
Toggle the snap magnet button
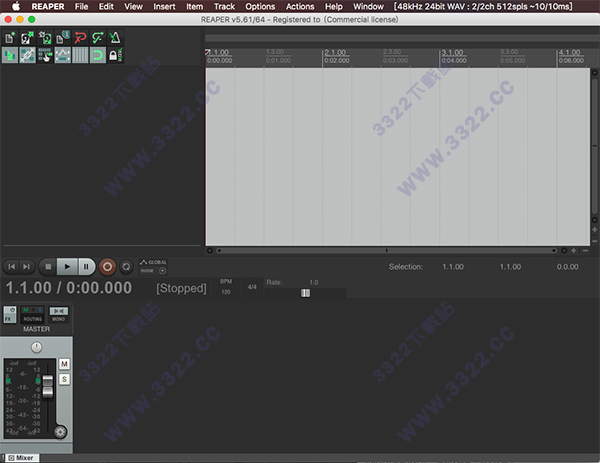pyautogui.click(x=98, y=55)
